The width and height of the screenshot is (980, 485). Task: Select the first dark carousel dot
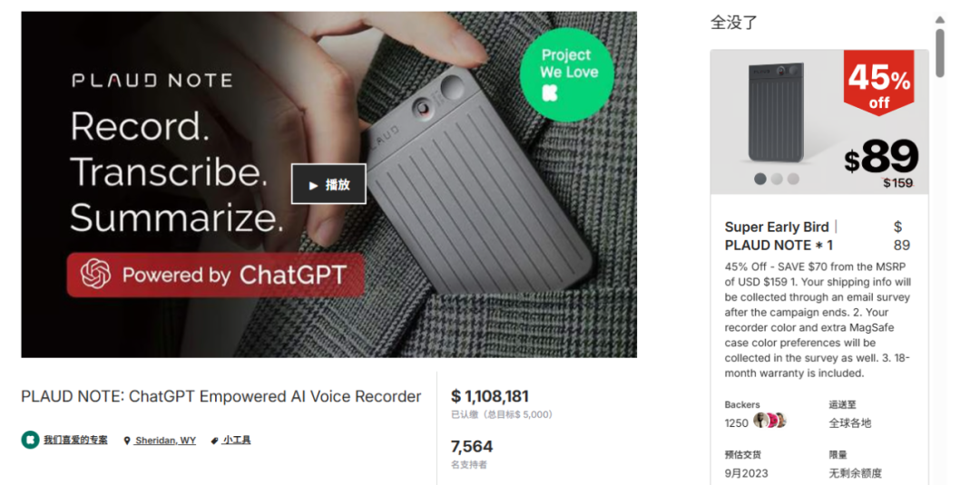tap(760, 179)
